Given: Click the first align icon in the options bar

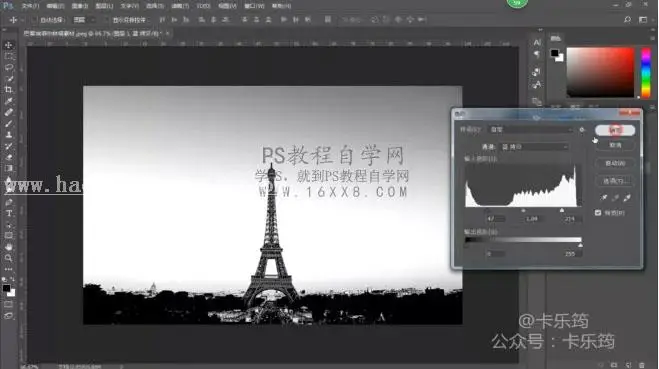Looking at the screenshot, I should coord(162,19).
